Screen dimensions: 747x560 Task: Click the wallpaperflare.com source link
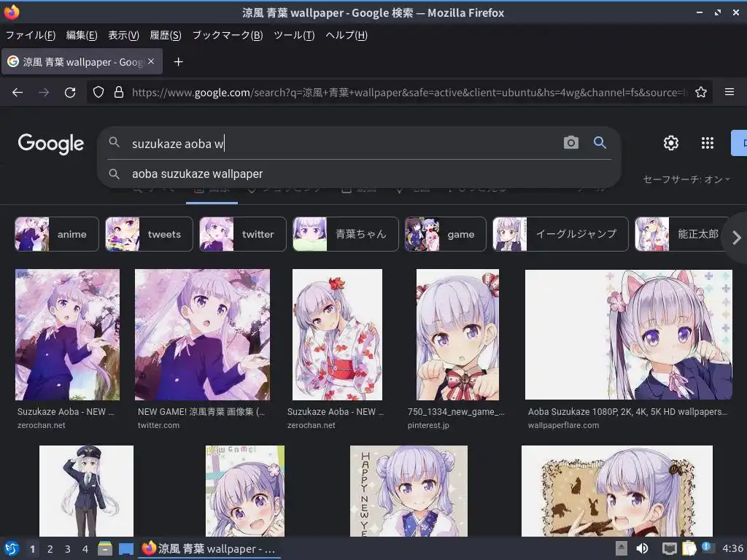click(563, 425)
